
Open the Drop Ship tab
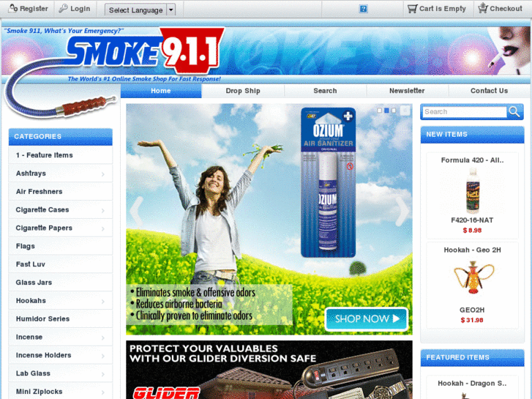(x=243, y=91)
